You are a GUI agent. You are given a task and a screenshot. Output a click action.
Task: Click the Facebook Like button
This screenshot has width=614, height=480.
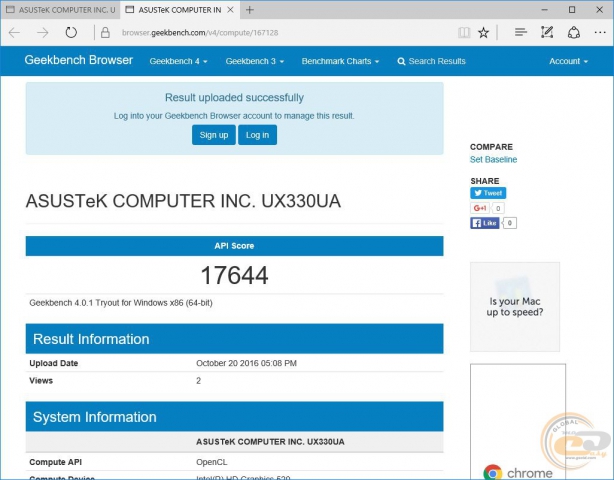[x=484, y=223]
